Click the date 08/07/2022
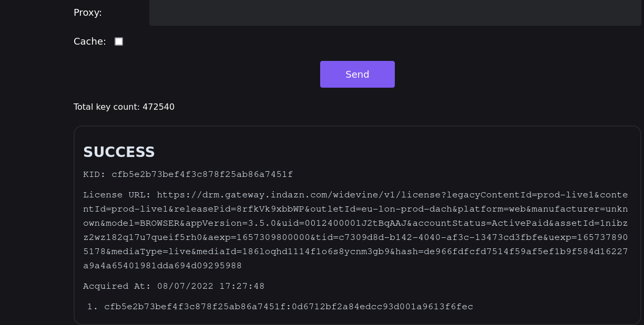The width and height of the screenshot is (644, 325). coord(185,286)
